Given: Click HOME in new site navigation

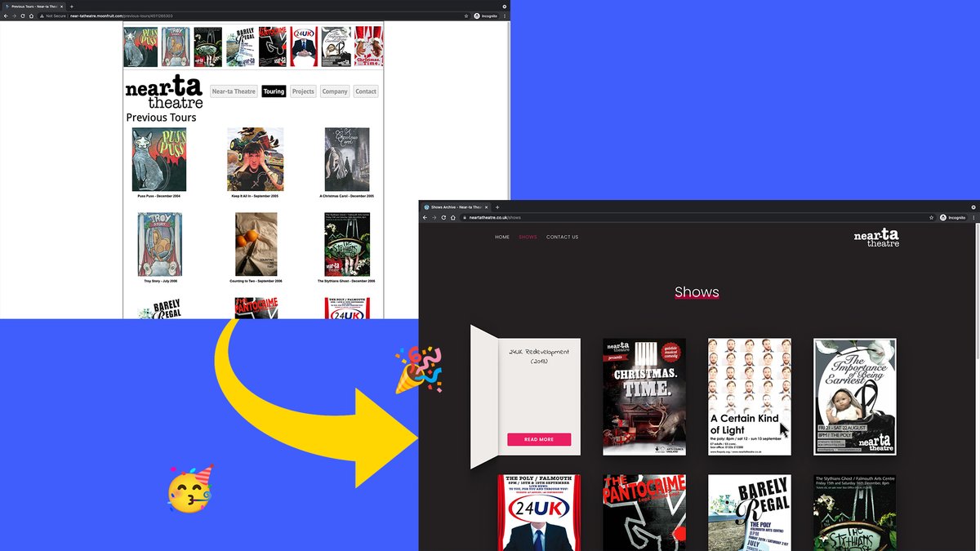Looking at the screenshot, I should tap(502, 237).
